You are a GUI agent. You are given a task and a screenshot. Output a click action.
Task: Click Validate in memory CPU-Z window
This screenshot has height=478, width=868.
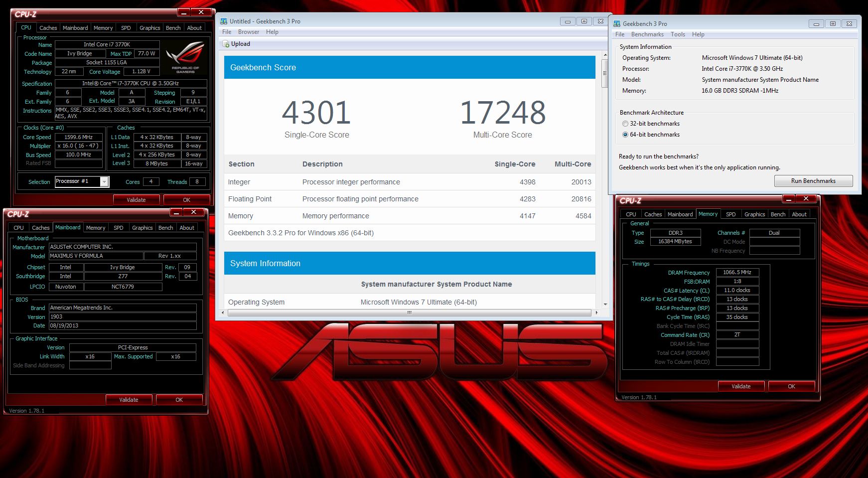pos(741,386)
